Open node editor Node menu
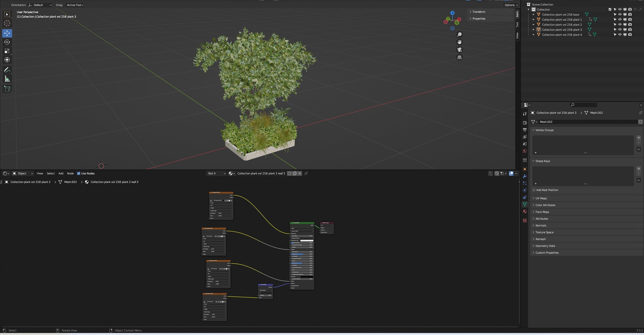The height and width of the screenshot is (335, 644). [x=70, y=173]
